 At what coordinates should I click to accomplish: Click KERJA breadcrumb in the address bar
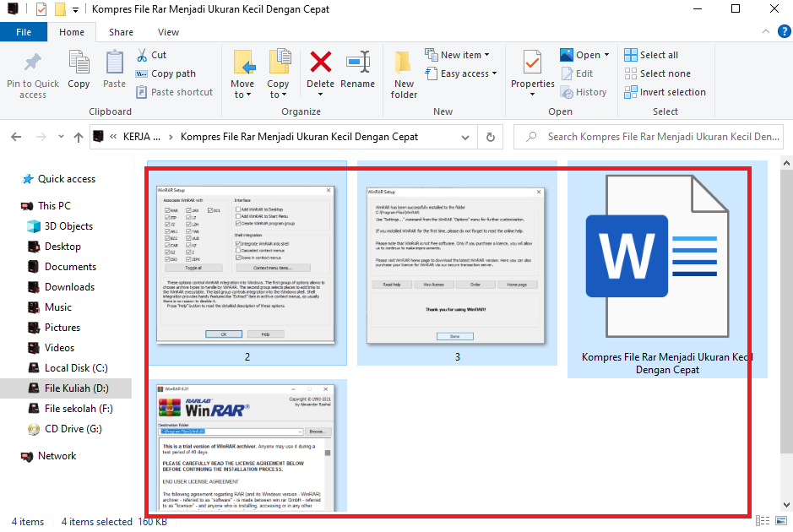point(142,137)
